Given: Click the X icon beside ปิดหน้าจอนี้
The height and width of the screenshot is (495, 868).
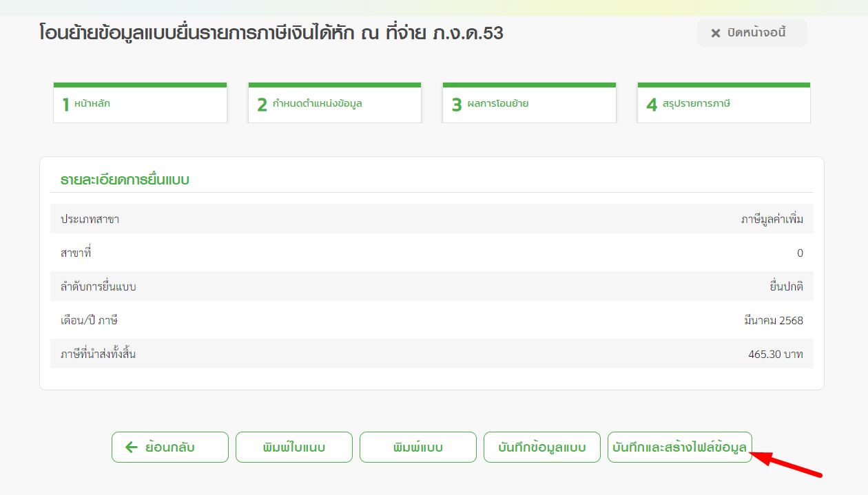Looking at the screenshot, I should (x=716, y=33).
